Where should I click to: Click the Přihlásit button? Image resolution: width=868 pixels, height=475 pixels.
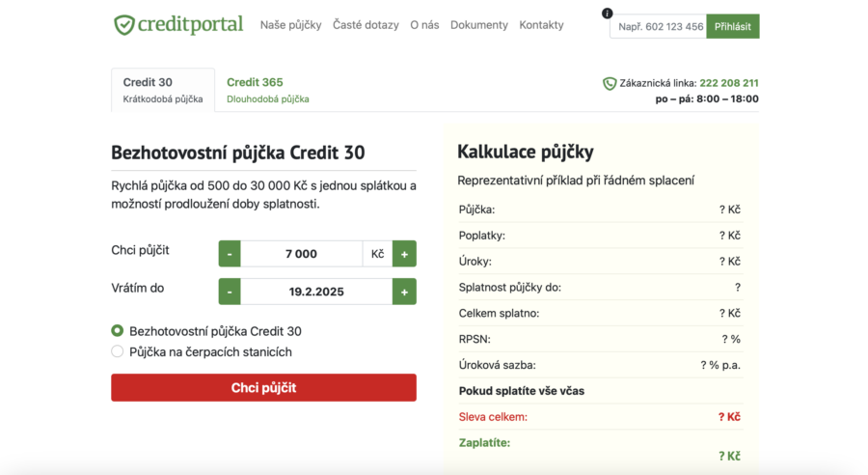click(732, 27)
